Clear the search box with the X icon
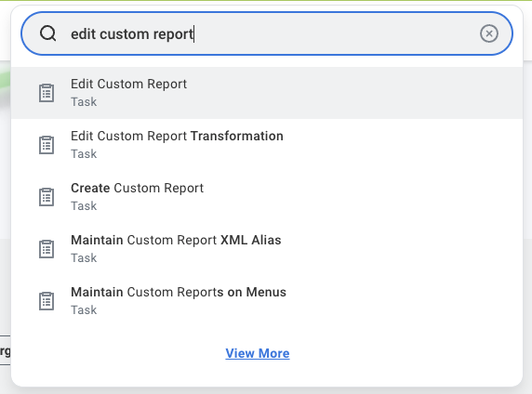Screen dimensions: 532x394 (x=489, y=33)
